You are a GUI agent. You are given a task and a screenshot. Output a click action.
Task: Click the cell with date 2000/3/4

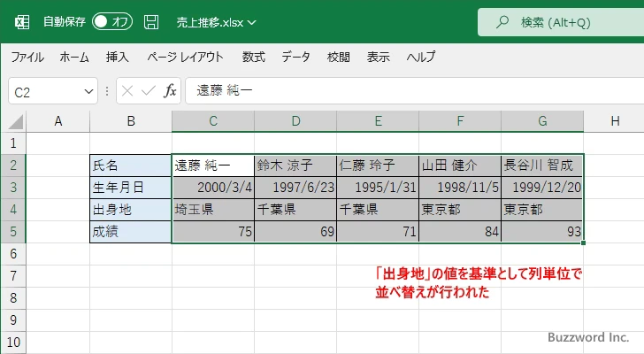pos(213,188)
